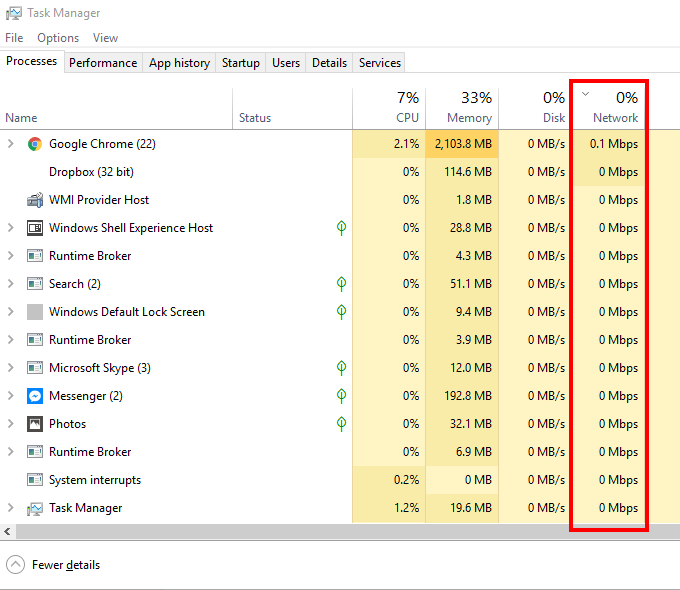This screenshot has height=590, width=680.
Task: Switch to the Performance tab
Action: 103,63
